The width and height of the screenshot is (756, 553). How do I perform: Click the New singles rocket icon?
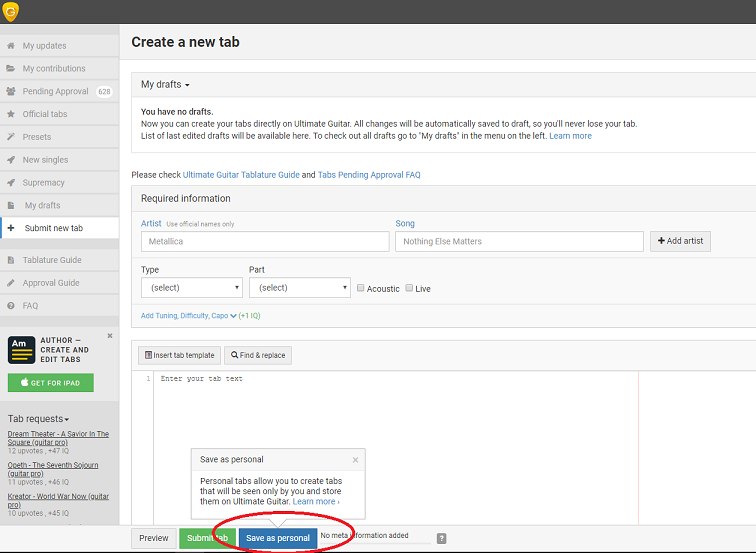(11, 160)
